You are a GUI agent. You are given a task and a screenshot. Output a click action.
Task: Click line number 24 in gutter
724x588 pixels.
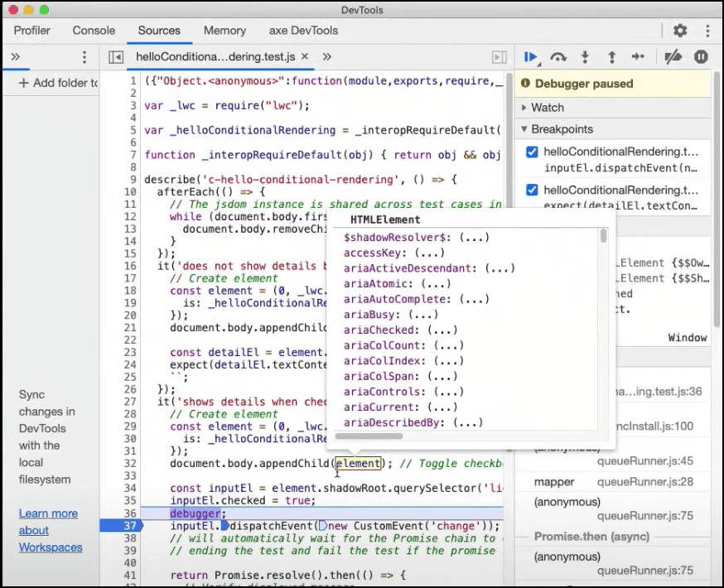[130, 364]
